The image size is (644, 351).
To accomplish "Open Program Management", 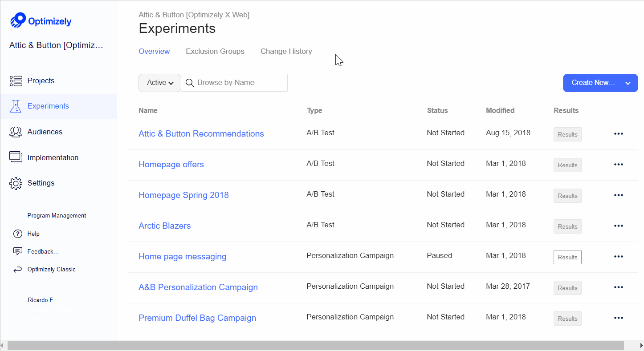I will tap(57, 216).
